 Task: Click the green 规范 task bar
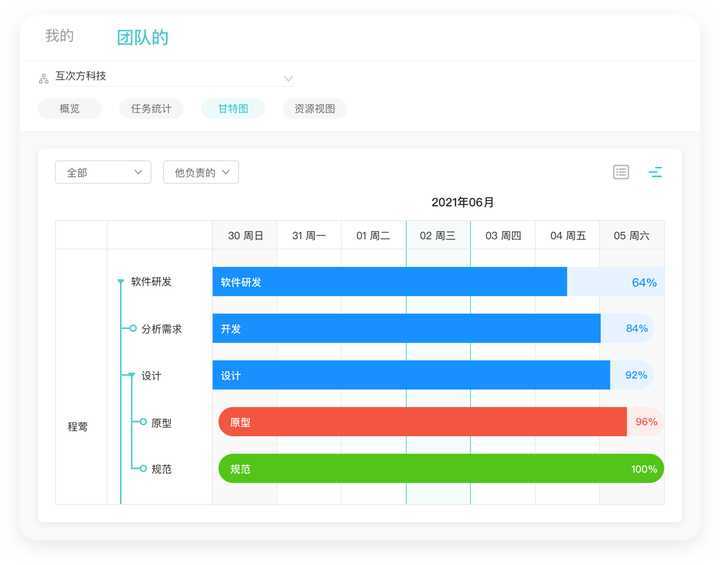[441, 469]
